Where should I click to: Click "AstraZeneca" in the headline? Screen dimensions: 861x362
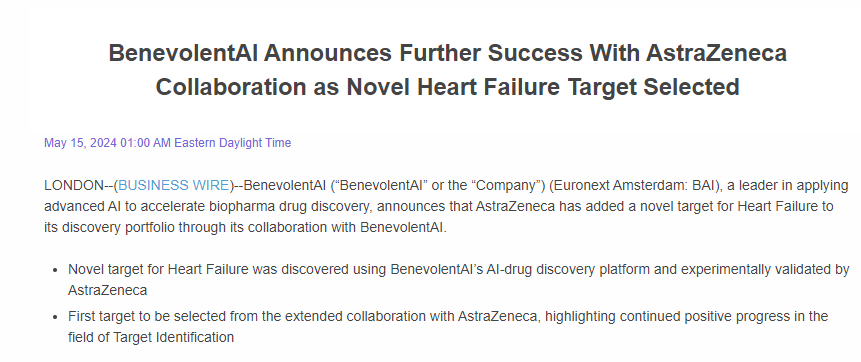[716, 53]
